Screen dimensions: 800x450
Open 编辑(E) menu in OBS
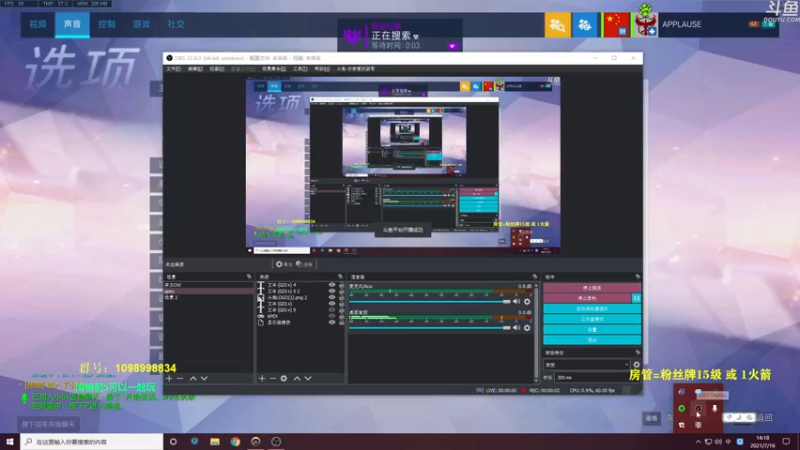pos(195,69)
